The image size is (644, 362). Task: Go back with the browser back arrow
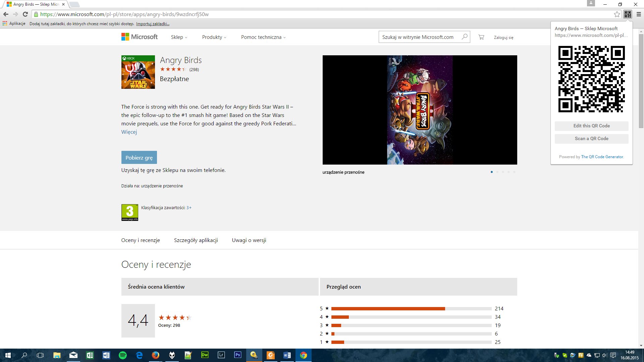click(6, 14)
